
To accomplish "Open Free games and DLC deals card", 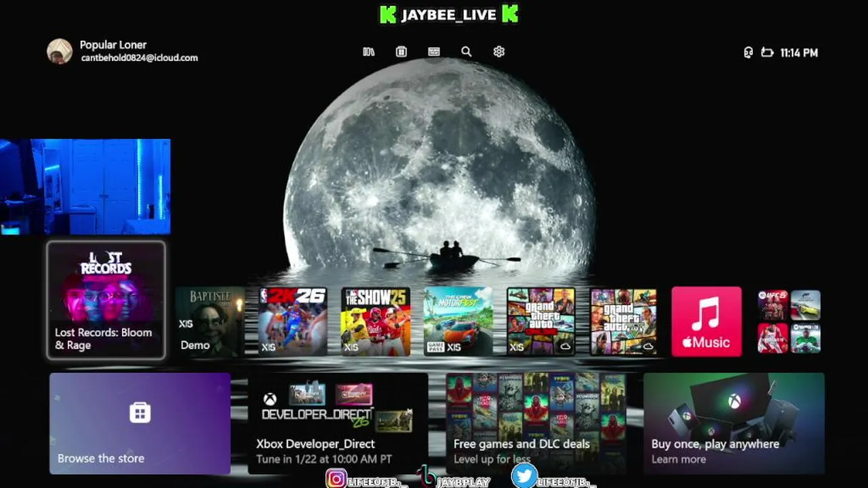I will (x=536, y=424).
